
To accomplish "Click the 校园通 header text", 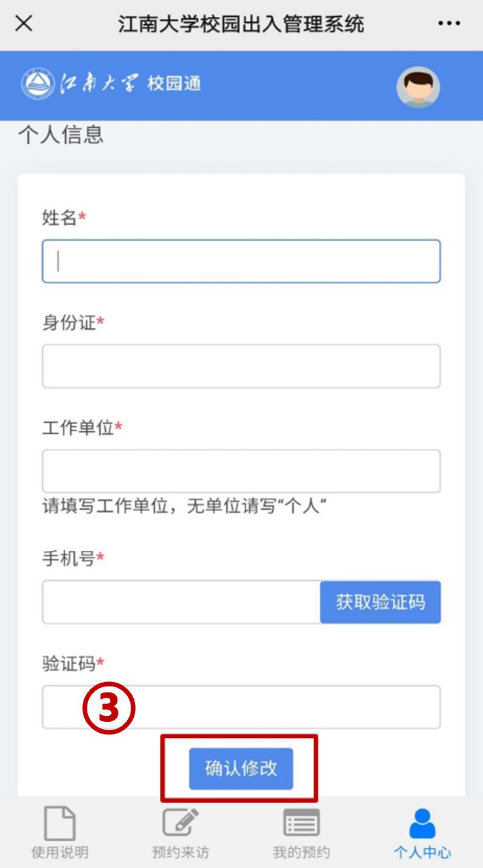I will pos(174,84).
